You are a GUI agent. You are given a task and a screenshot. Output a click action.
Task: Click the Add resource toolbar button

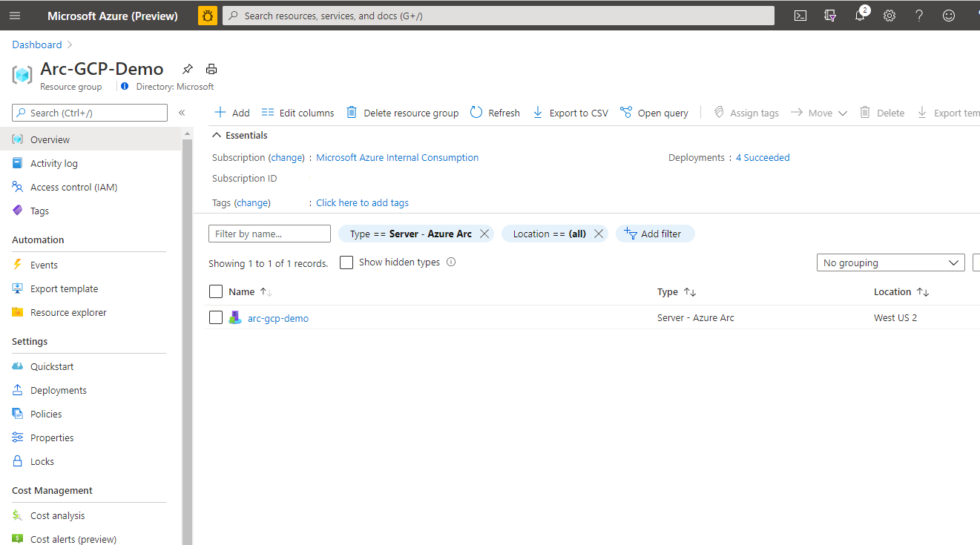click(231, 113)
